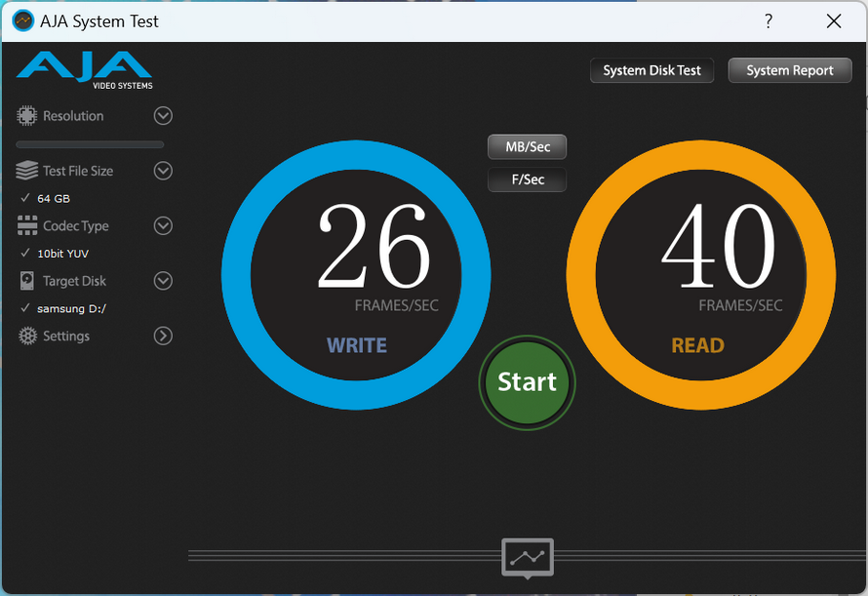Expand the Test File Size dropdown arrow
Screen dimensions: 868x596
click(x=163, y=171)
